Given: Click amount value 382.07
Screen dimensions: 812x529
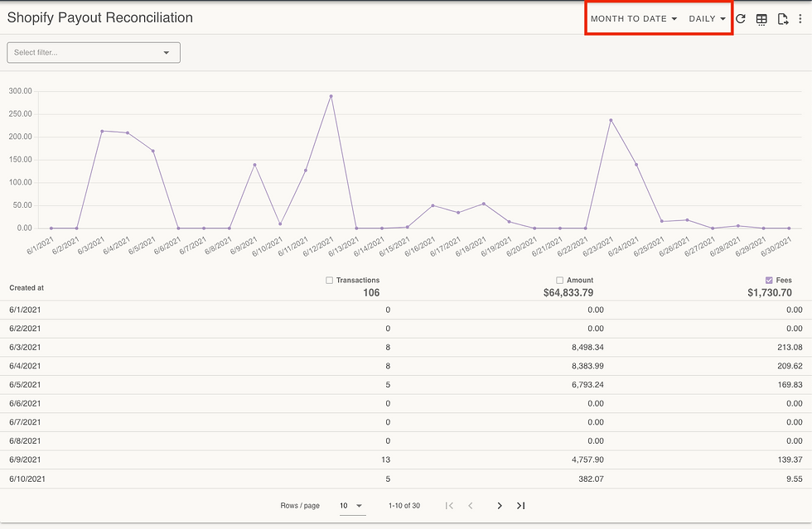Looking at the screenshot, I should coord(591,479).
